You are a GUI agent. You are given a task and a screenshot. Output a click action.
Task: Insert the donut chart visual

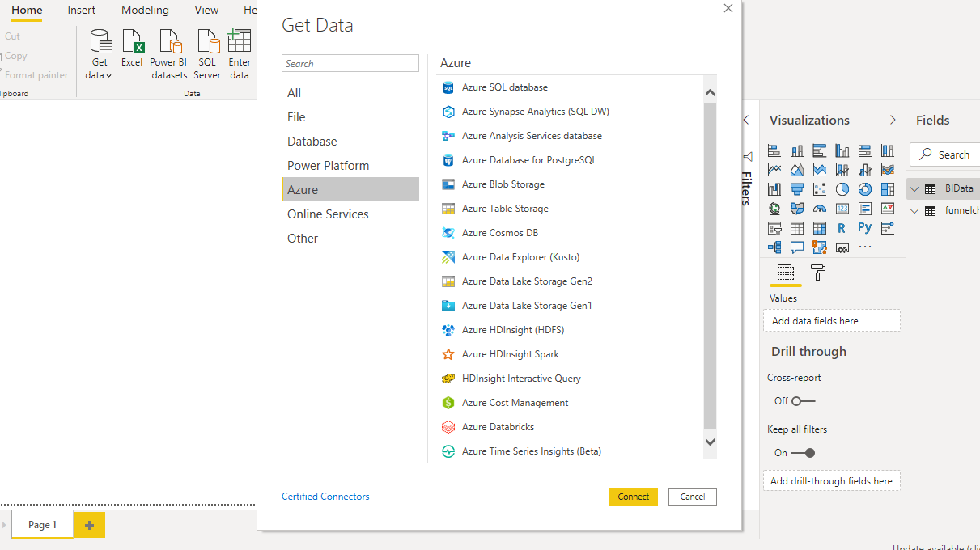865,189
